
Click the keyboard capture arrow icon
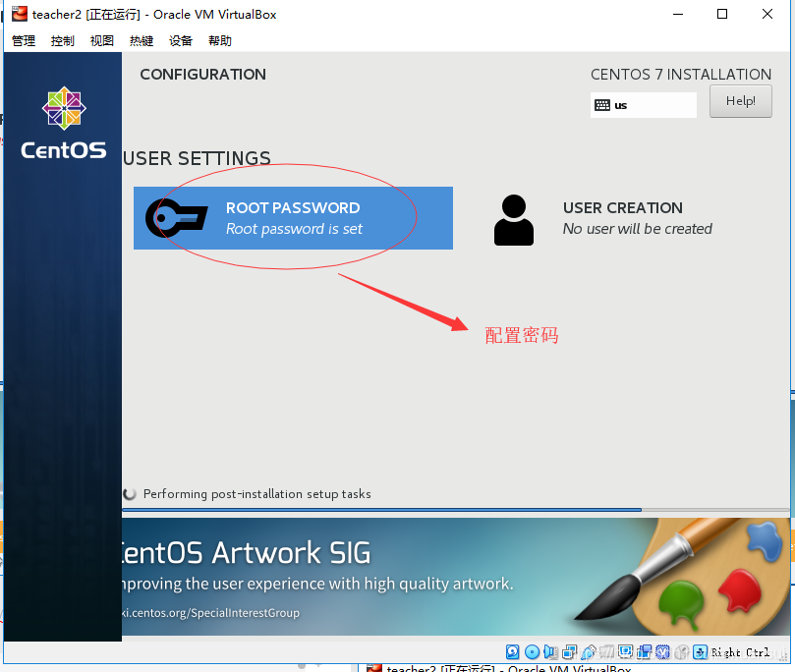tap(701, 651)
